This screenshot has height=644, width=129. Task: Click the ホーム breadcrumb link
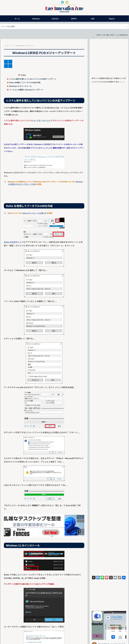[x=8, y=46]
